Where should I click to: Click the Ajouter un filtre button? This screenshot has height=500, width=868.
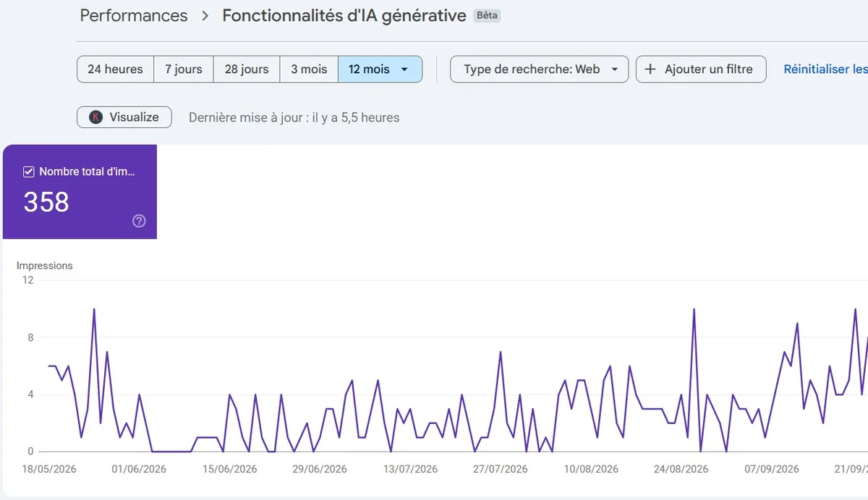point(701,69)
